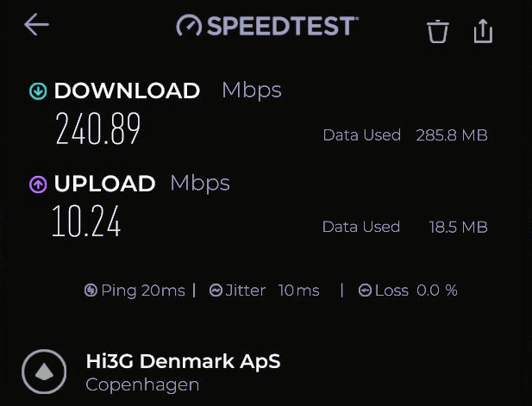Tap the Speedtest gauge logo icon
Image resolution: width=532 pixels, height=406 pixels.
[189, 27]
